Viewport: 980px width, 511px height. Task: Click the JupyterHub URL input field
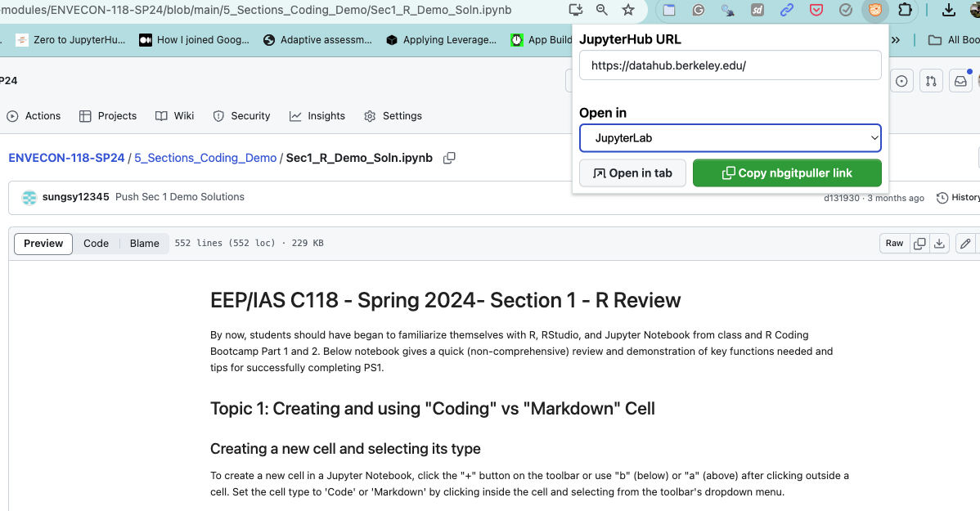730,65
